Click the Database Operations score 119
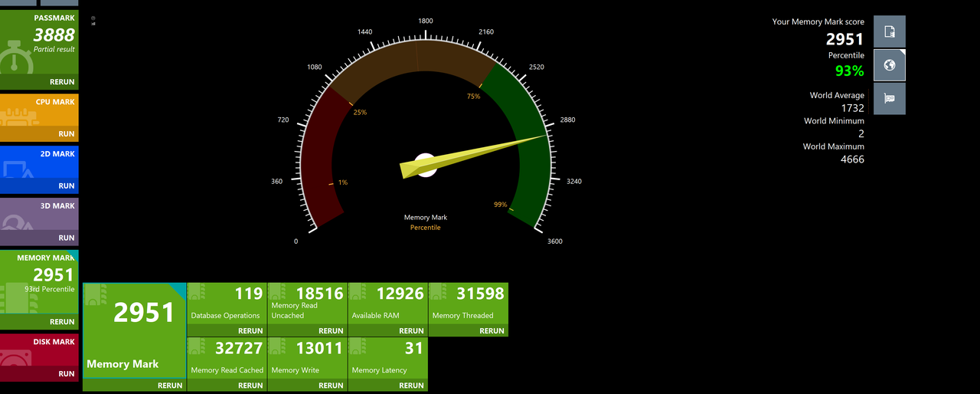This screenshot has height=394, width=980. tap(249, 294)
